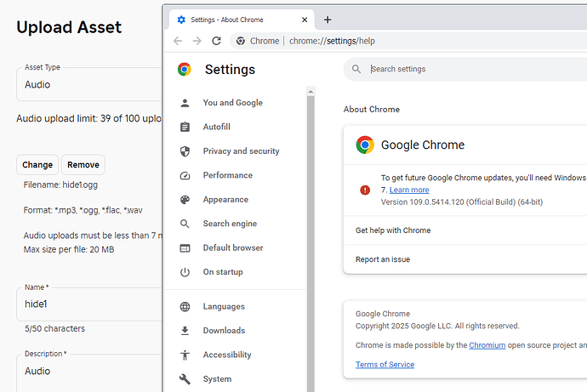Image resolution: width=587 pixels, height=392 pixels.
Task: Open Downloads settings
Action: pos(224,330)
